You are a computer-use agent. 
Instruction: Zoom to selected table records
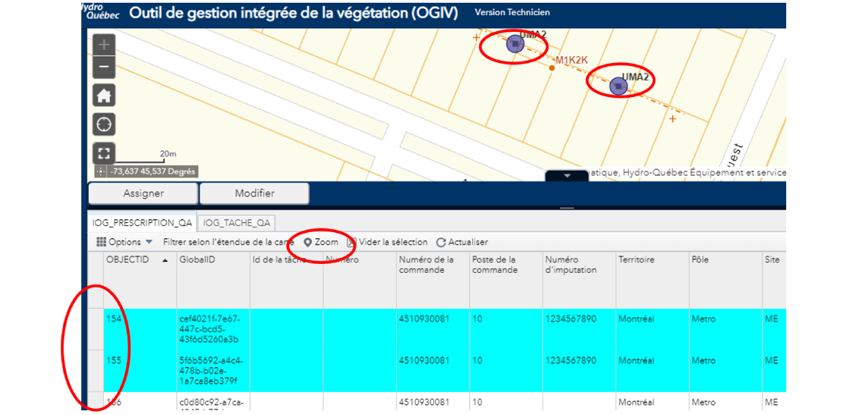(x=321, y=242)
